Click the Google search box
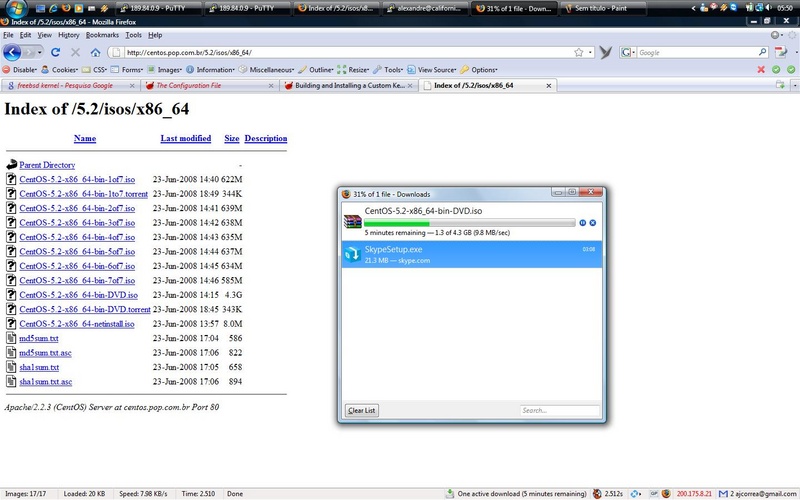 pyautogui.click(x=697, y=52)
